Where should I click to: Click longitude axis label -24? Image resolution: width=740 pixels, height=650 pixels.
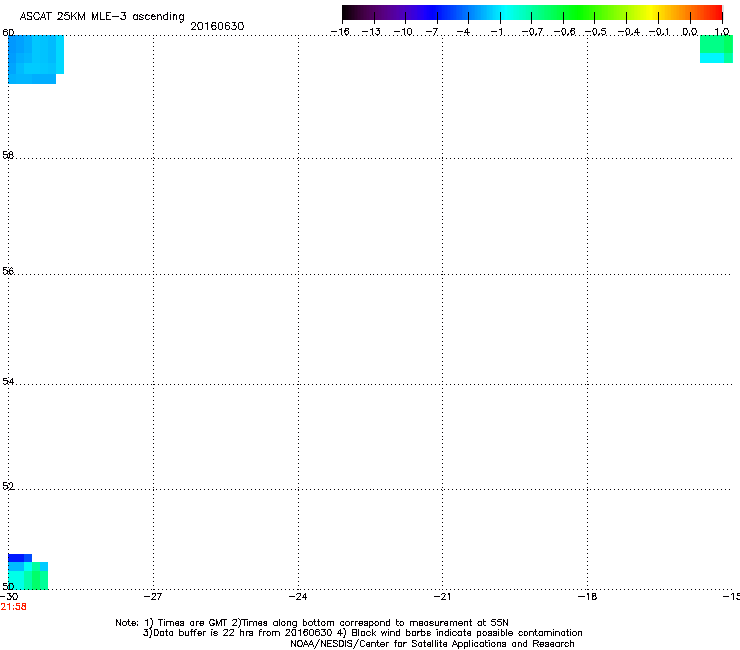298,597
